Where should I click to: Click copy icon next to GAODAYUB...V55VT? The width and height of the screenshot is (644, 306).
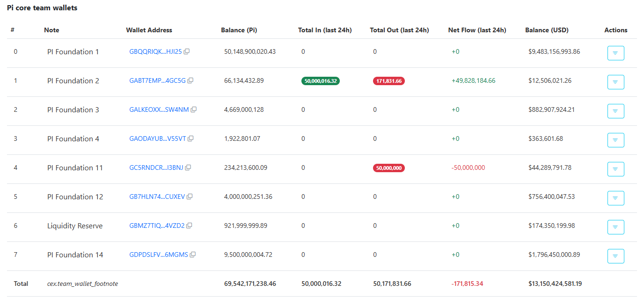coord(191,139)
